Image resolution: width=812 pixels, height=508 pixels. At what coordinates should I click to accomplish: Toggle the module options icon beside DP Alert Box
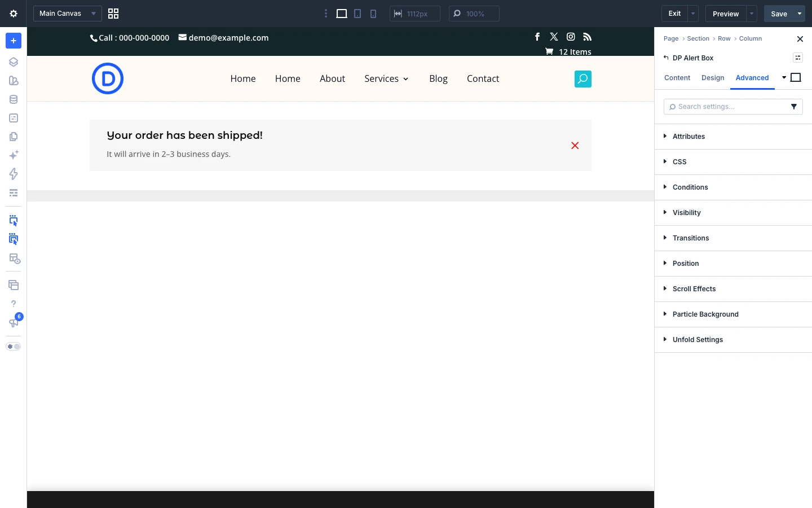(798, 58)
